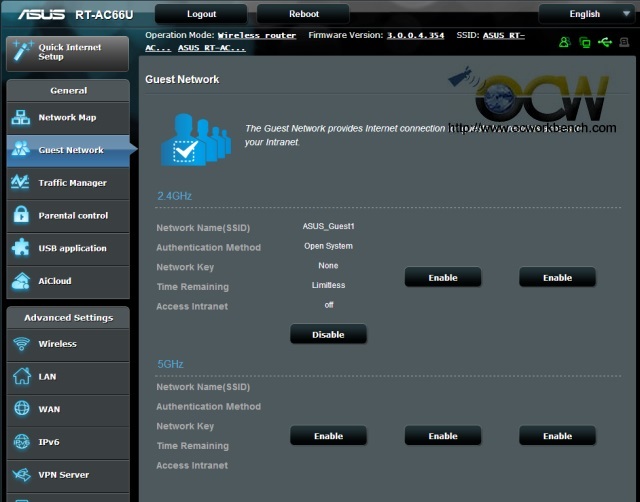Click the LAN house icon
Image resolution: width=640 pixels, height=502 pixels.
point(22,376)
